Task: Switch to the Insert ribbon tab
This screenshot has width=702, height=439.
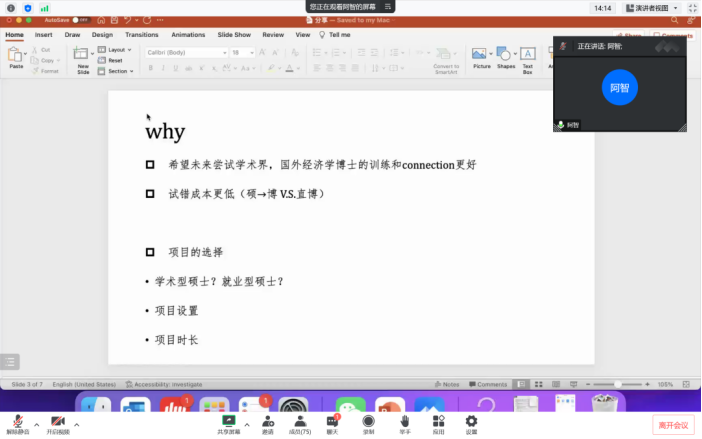Action: [44, 34]
